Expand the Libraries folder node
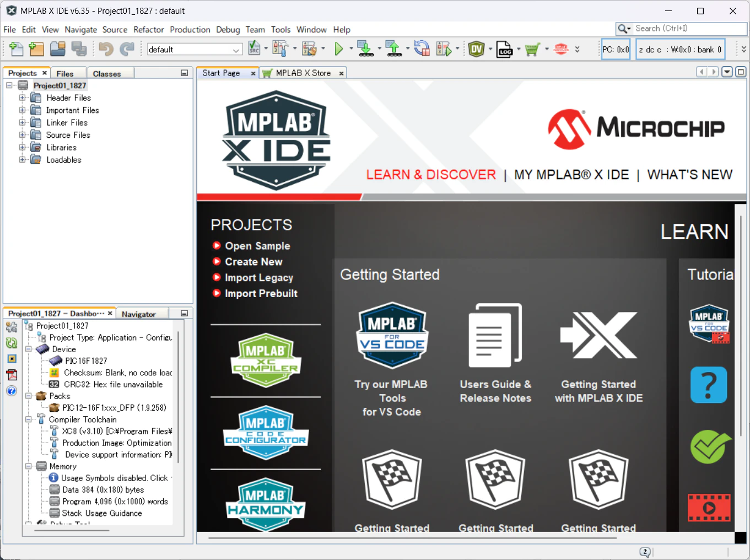750x560 pixels. click(x=22, y=147)
